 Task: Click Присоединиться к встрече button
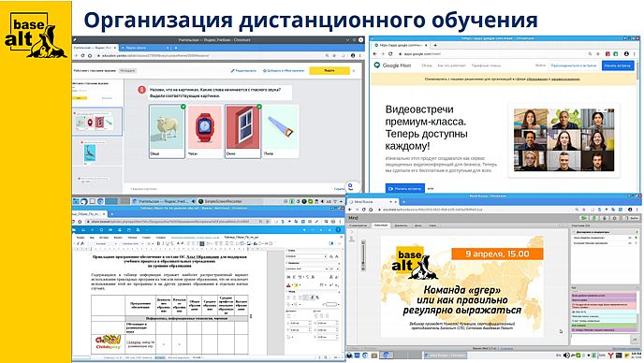pyautogui.click(x=574, y=65)
